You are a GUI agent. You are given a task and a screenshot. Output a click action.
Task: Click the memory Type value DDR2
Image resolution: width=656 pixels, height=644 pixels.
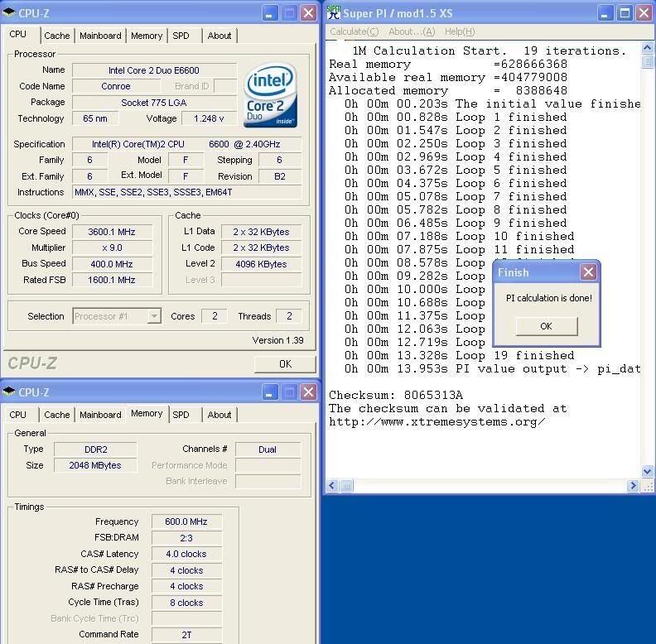click(x=95, y=449)
